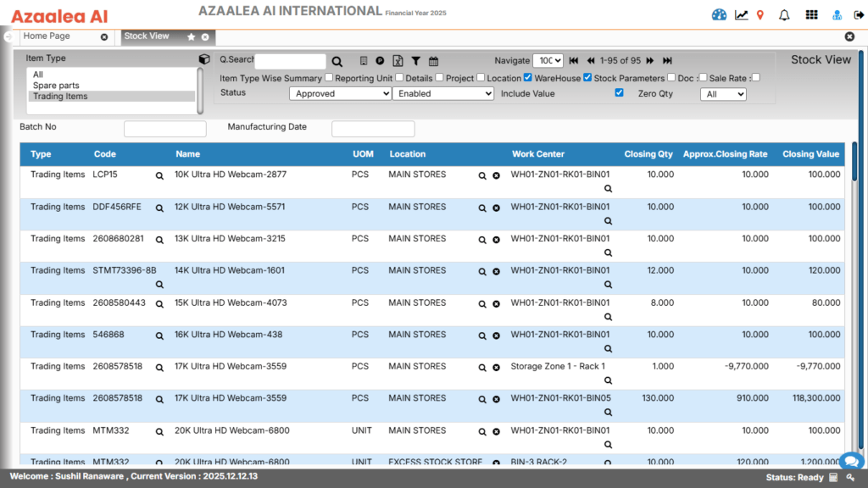Click the Approx.Closing Rate column header
Viewport: 868px width, 488px height.
coord(725,154)
